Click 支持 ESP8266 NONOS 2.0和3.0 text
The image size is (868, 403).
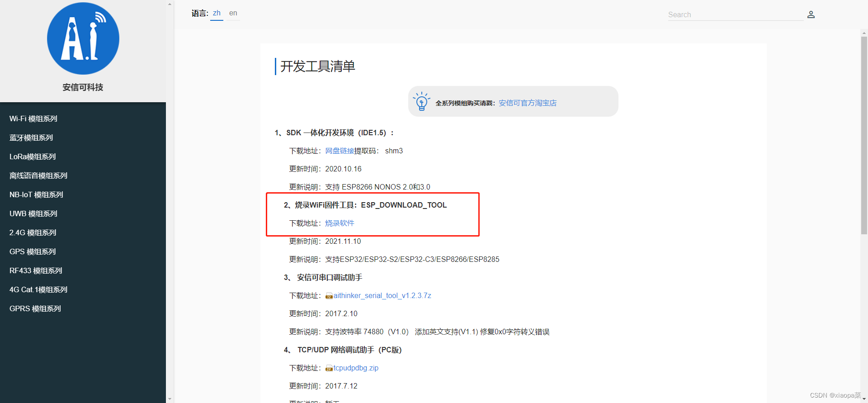(377, 187)
